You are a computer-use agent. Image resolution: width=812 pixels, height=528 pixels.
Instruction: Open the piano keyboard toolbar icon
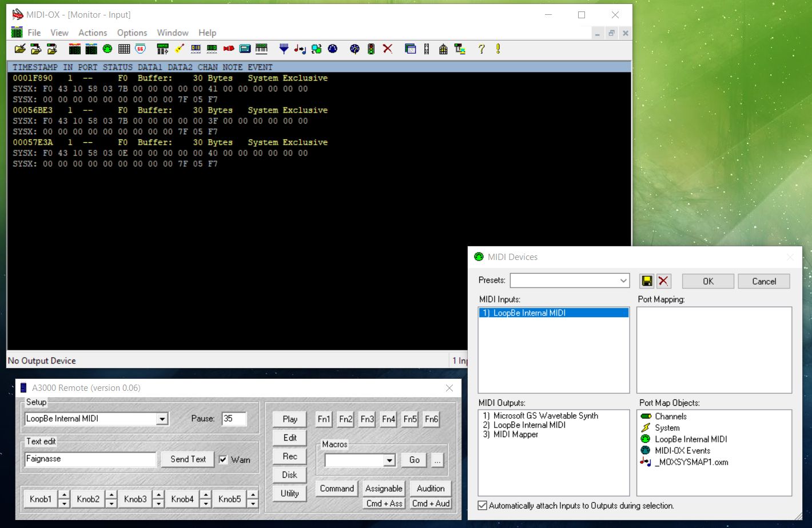click(x=261, y=49)
